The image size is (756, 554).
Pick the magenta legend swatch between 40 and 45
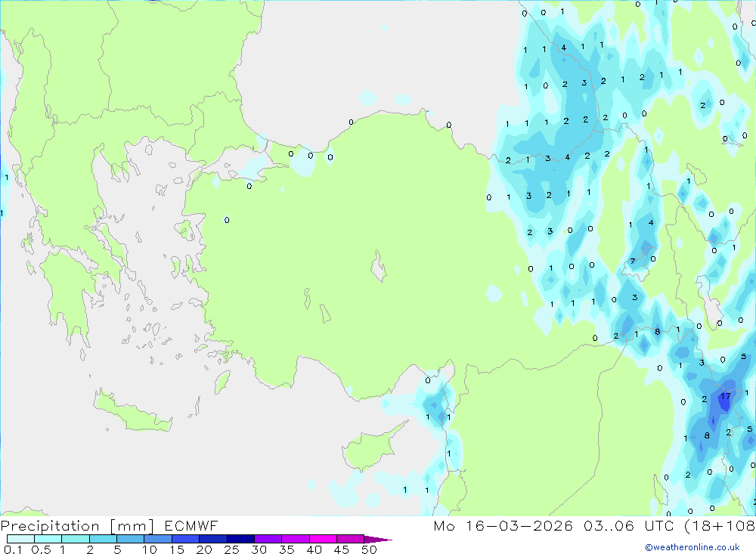tap(323, 539)
